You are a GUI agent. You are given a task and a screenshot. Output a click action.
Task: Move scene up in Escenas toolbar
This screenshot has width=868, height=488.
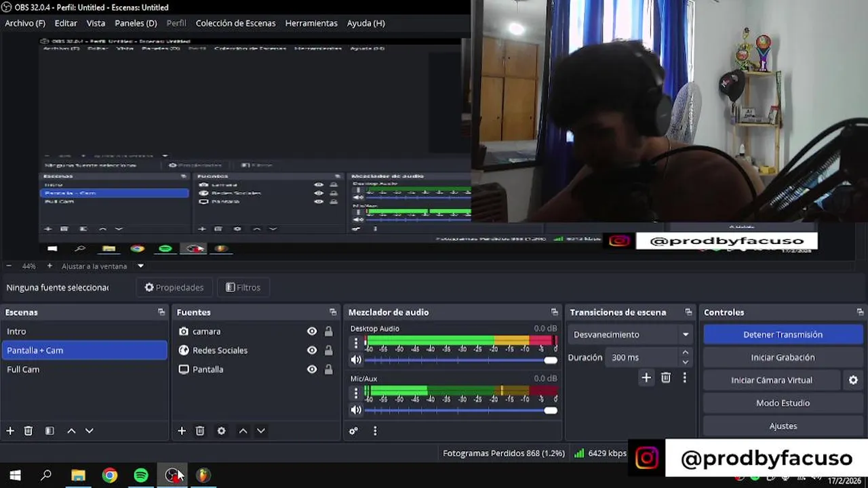pyautogui.click(x=71, y=430)
